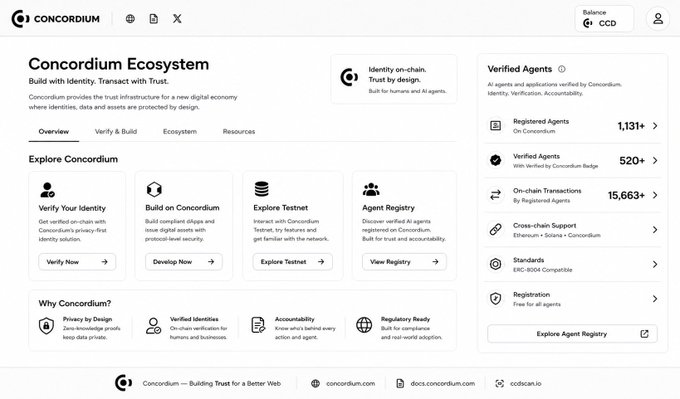Open the docs.concordium.com footer link
This screenshot has height=399, width=680.
coord(435,383)
